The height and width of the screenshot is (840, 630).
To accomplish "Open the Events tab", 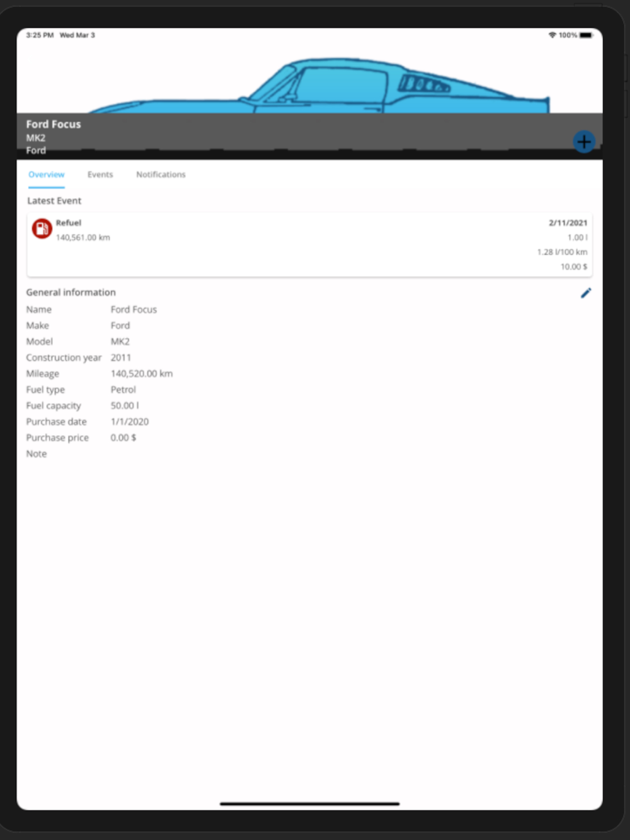I will [100, 174].
